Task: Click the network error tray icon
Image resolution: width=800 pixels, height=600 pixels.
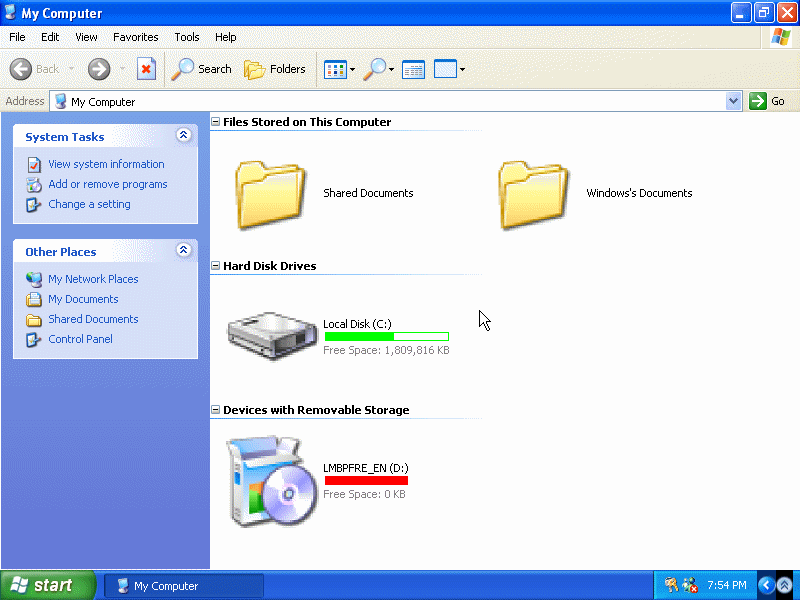Action: point(690,585)
